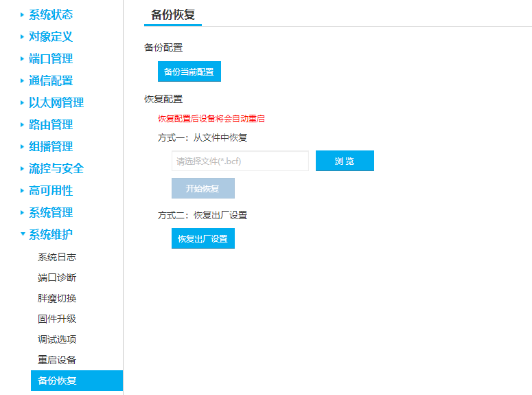Expand the 对象定义 sidebar section
Viewport: 532px width, 395px height.
[x=50, y=36]
